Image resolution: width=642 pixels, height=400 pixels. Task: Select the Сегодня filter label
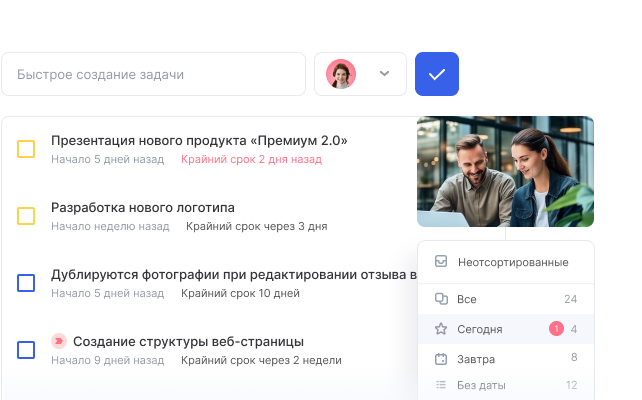480,328
